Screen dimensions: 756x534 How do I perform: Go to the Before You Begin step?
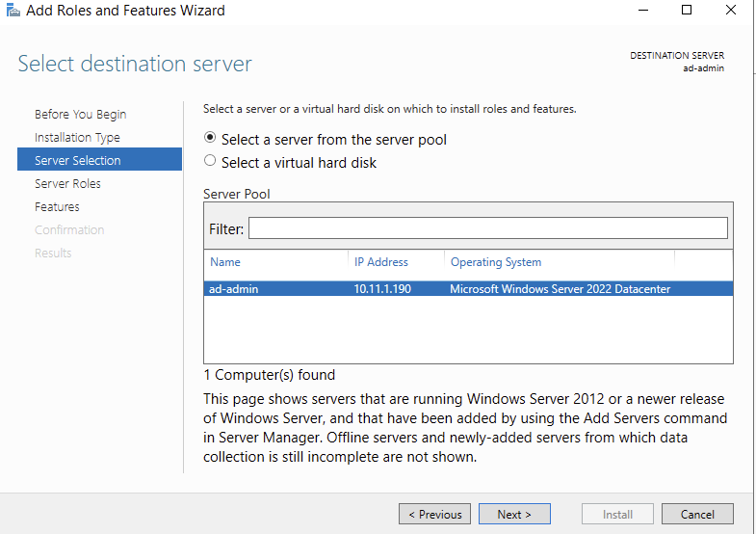[81, 115]
